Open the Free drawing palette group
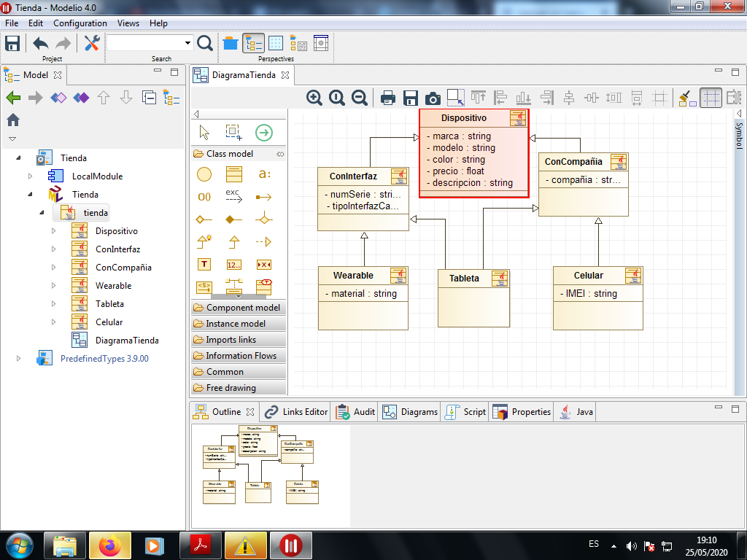747x560 pixels. [x=239, y=388]
